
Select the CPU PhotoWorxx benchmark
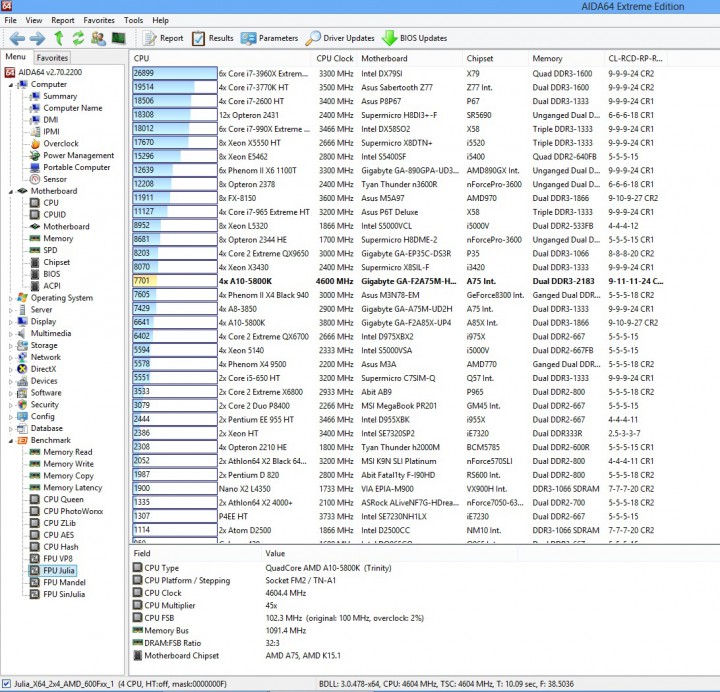tap(73, 511)
